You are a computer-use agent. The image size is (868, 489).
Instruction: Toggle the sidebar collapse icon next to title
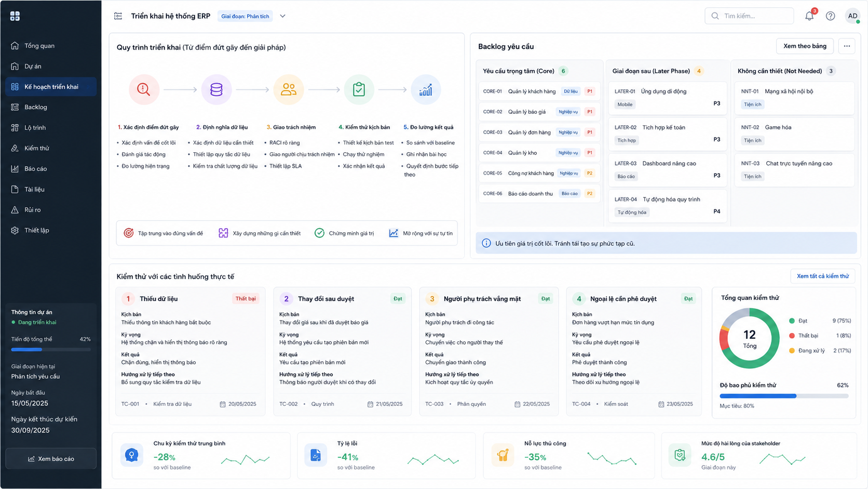[x=118, y=16]
